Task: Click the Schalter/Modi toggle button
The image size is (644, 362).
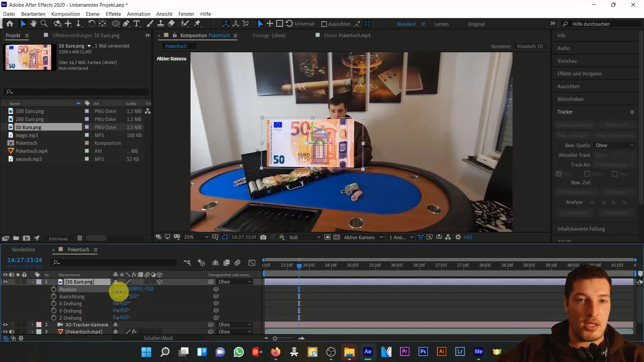Action: [158, 338]
